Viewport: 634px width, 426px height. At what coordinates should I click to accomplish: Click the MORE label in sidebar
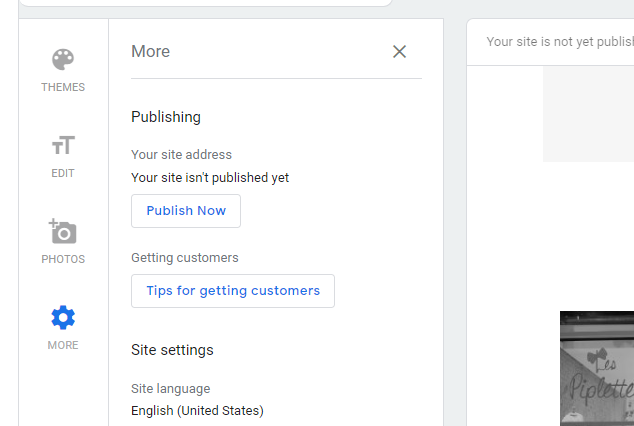(x=63, y=345)
